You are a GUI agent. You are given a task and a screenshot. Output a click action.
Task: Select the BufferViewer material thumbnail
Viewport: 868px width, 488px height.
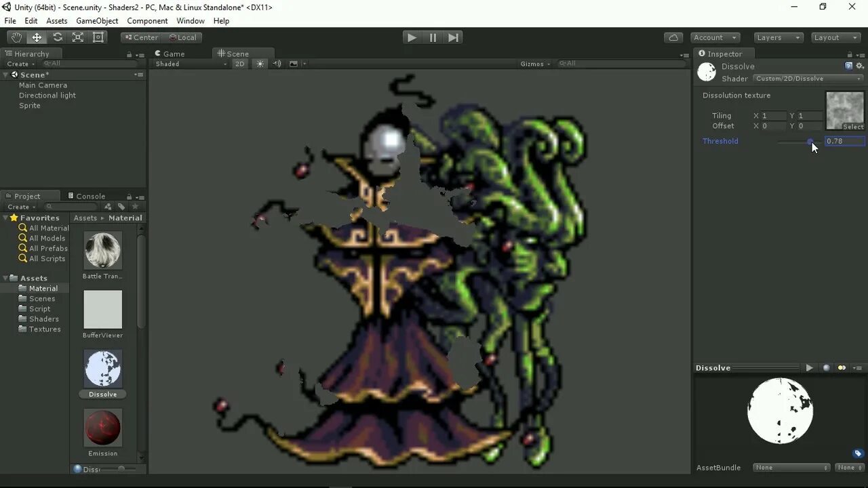coord(103,309)
